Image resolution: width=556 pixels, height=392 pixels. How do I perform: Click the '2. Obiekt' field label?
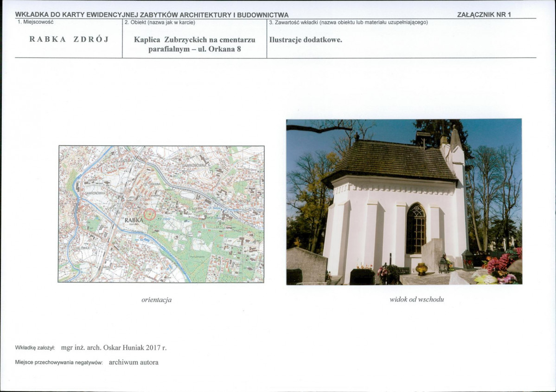tap(160, 22)
